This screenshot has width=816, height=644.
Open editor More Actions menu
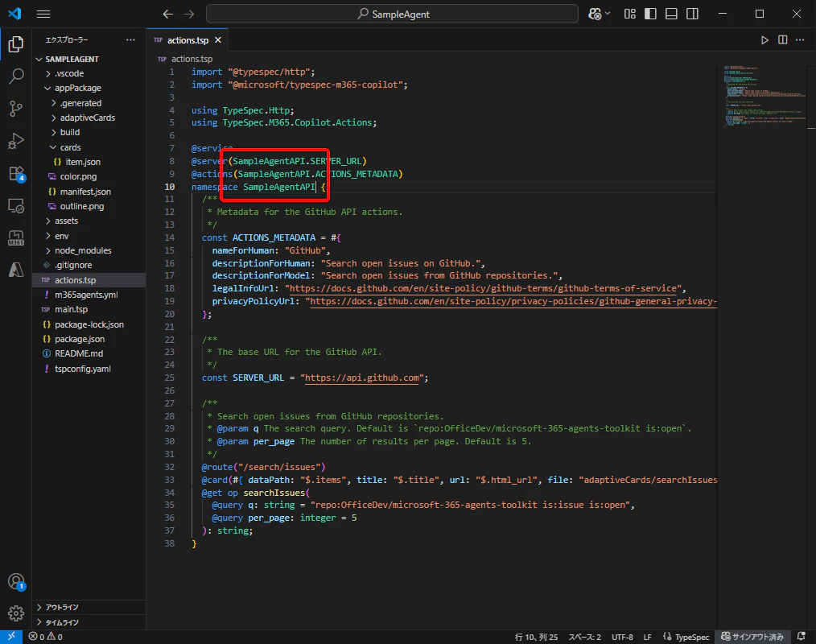click(x=800, y=40)
